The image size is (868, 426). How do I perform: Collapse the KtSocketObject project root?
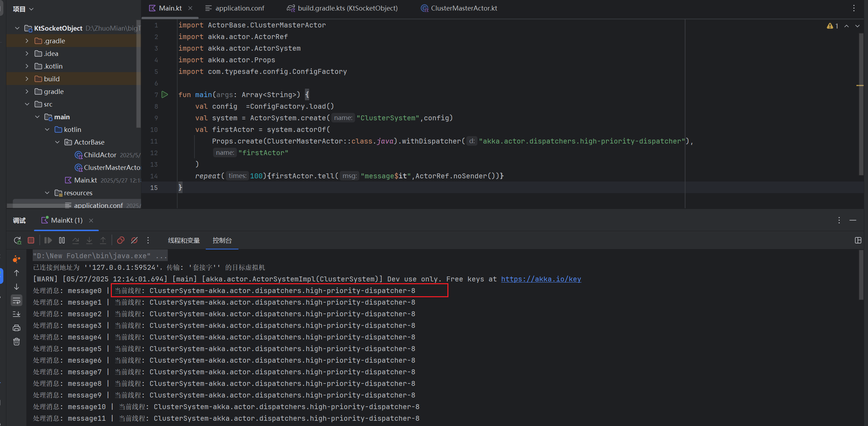[17, 28]
